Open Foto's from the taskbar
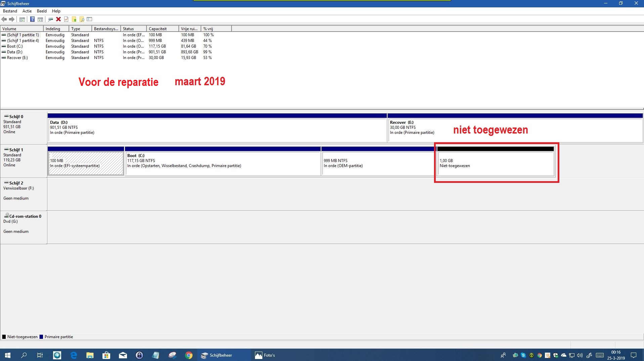Image resolution: width=644 pixels, height=361 pixels. click(265, 355)
